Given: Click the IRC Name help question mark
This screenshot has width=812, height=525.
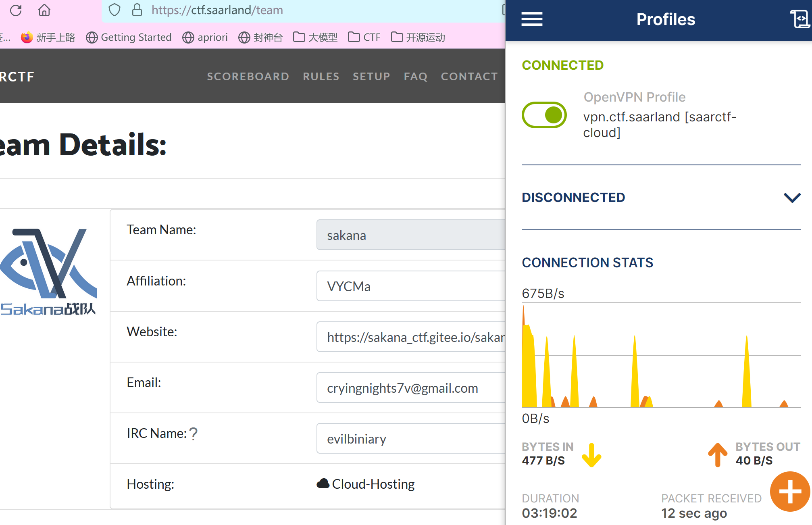Looking at the screenshot, I should (194, 434).
